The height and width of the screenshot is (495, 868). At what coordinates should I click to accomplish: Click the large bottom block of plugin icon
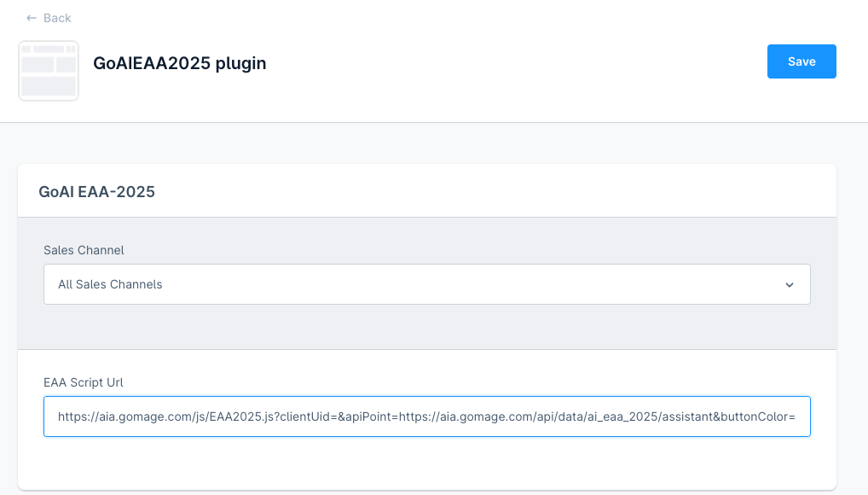coord(49,85)
